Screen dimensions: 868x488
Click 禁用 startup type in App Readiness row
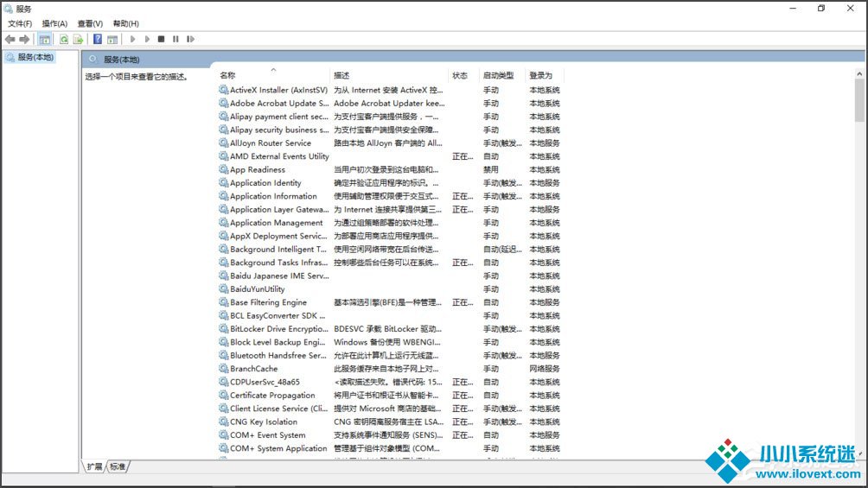pos(490,169)
